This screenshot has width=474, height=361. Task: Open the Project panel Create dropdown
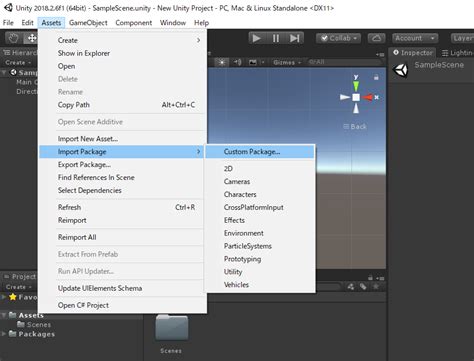(x=18, y=287)
